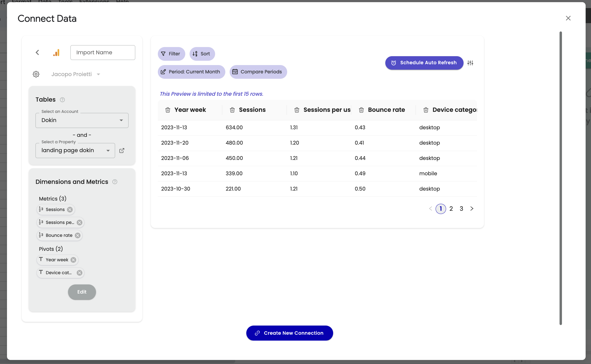Click trash icon on Bounce rate column
591x364 pixels.
click(x=361, y=110)
